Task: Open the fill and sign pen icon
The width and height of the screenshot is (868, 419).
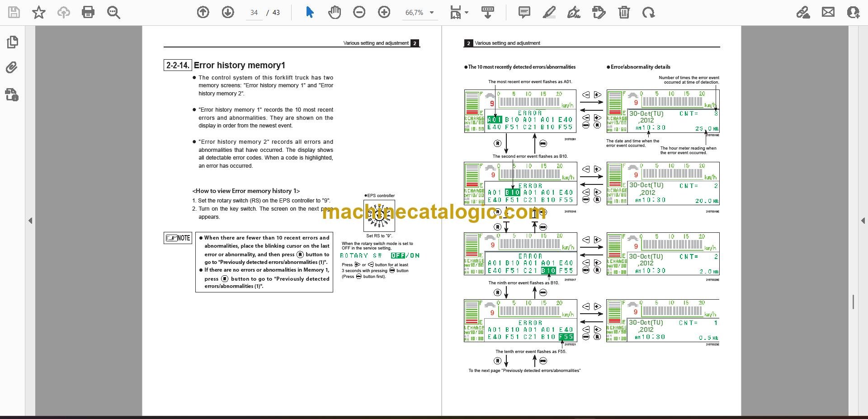Action: [x=803, y=12]
